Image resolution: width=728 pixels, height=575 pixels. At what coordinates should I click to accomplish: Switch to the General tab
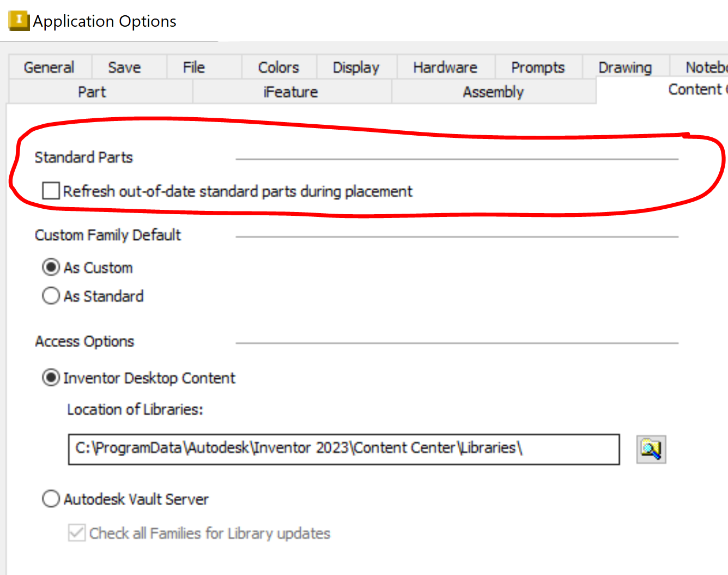[x=48, y=67]
